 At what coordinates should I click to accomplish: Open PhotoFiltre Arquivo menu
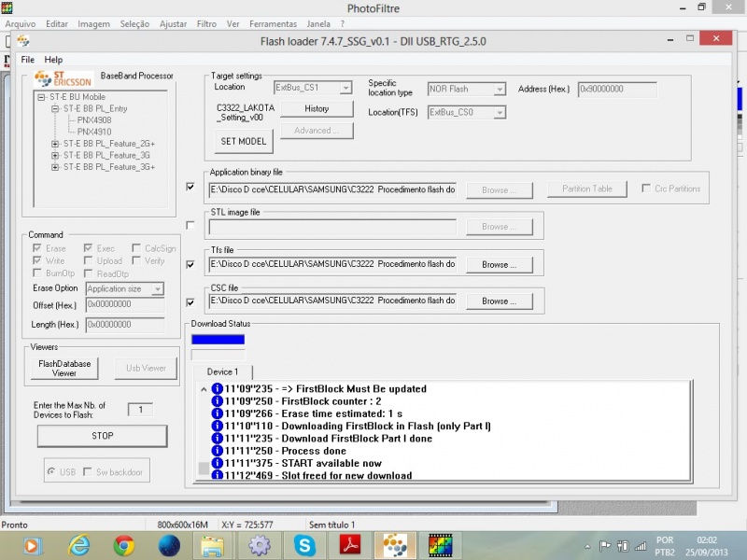click(20, 24)
